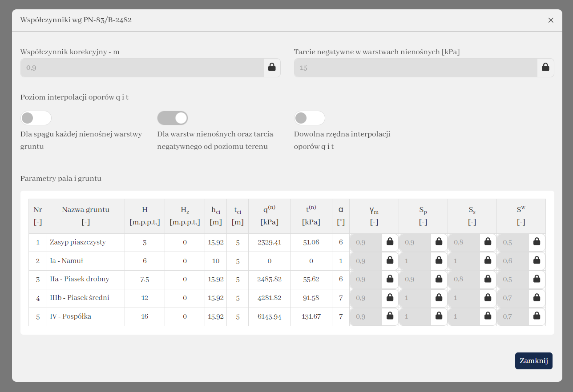Screen dimensions: 573x392
Task: Unlock γm for Zasyp piaszczysty row
Action: (x=390, y=242)
